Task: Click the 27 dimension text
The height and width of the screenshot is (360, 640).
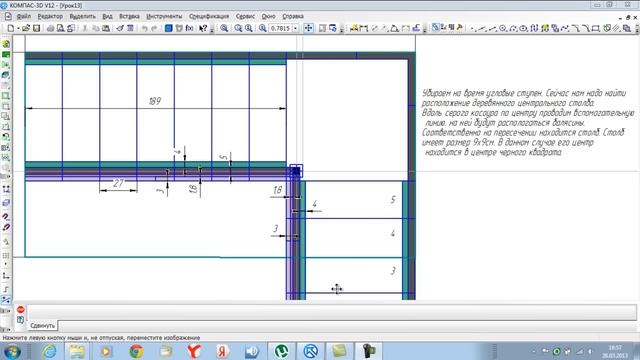Action: (x=118, y=183)
